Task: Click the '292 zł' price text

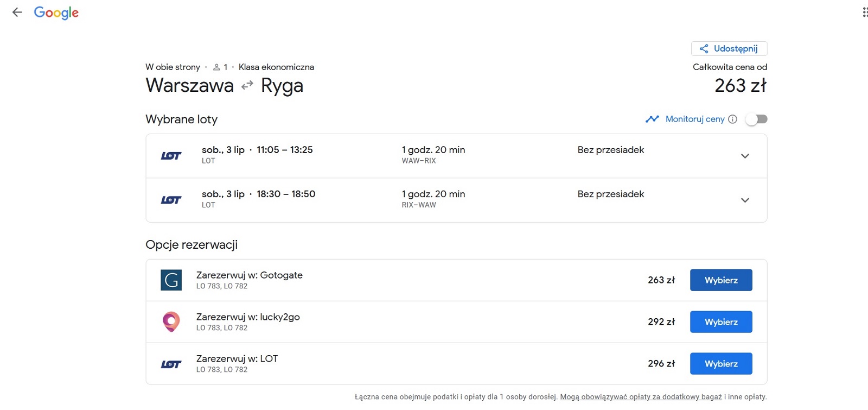Action: tap(661, 322)
